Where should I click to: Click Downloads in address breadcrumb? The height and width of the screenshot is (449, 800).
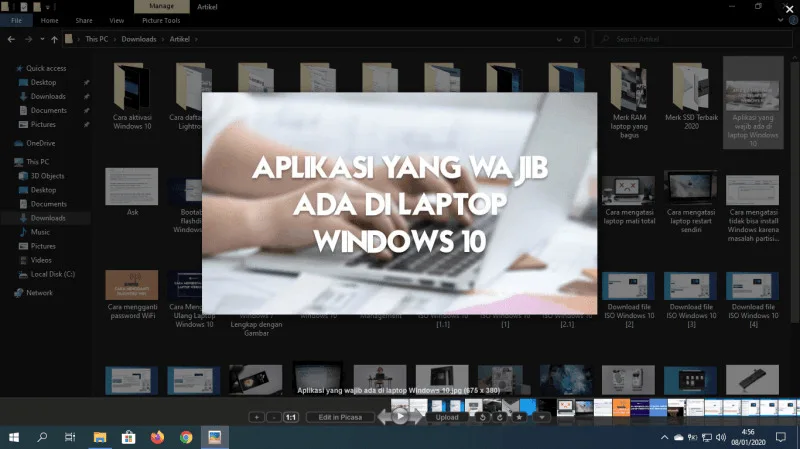(139, 39)
